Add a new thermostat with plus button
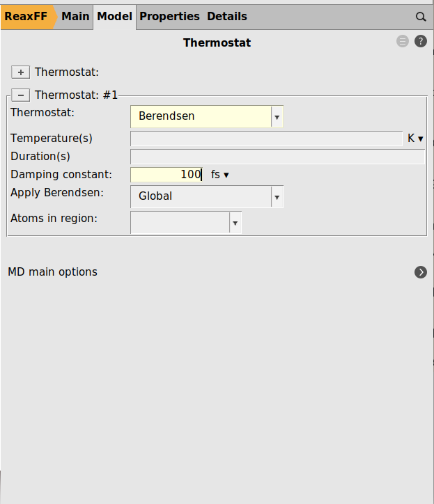434x504 pixels. [20, 72]
